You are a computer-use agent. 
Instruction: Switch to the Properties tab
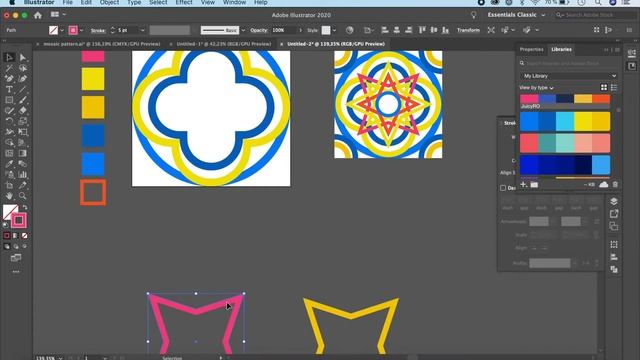click(x=531, y=49)
